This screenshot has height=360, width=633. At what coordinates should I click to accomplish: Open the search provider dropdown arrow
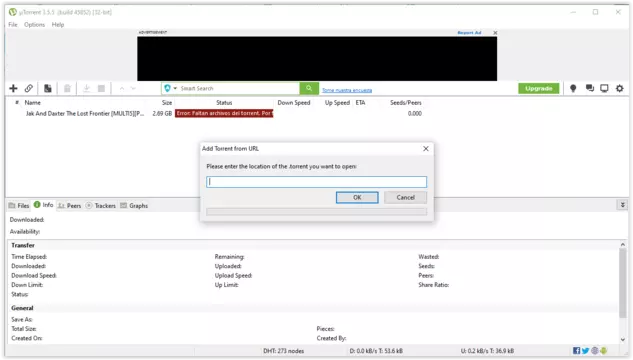coord(175,88)
